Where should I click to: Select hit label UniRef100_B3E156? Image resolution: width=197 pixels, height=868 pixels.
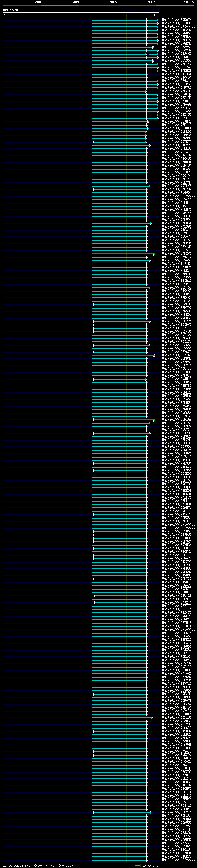(177, 836)
